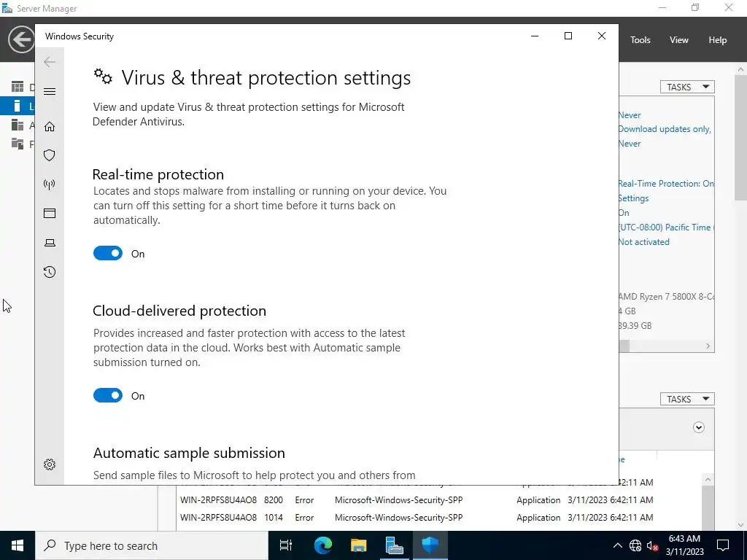747x560 pixels.
Task: Open Firewall & network protection antenna icon
Action: (50, 184)
